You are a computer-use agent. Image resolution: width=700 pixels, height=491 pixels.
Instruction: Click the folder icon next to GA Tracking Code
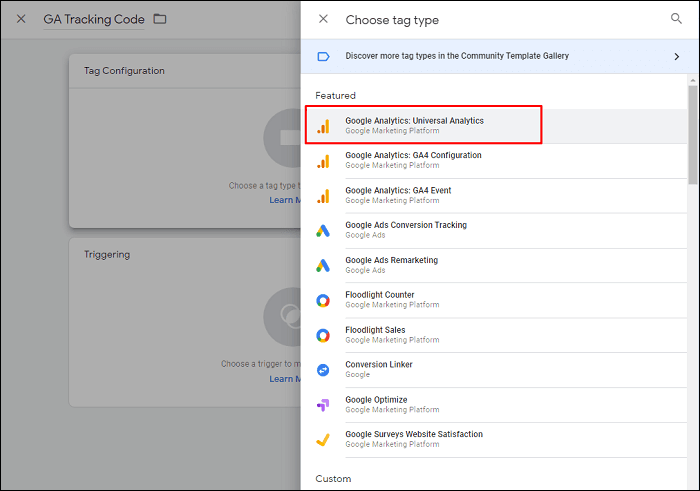pos(160,19)
